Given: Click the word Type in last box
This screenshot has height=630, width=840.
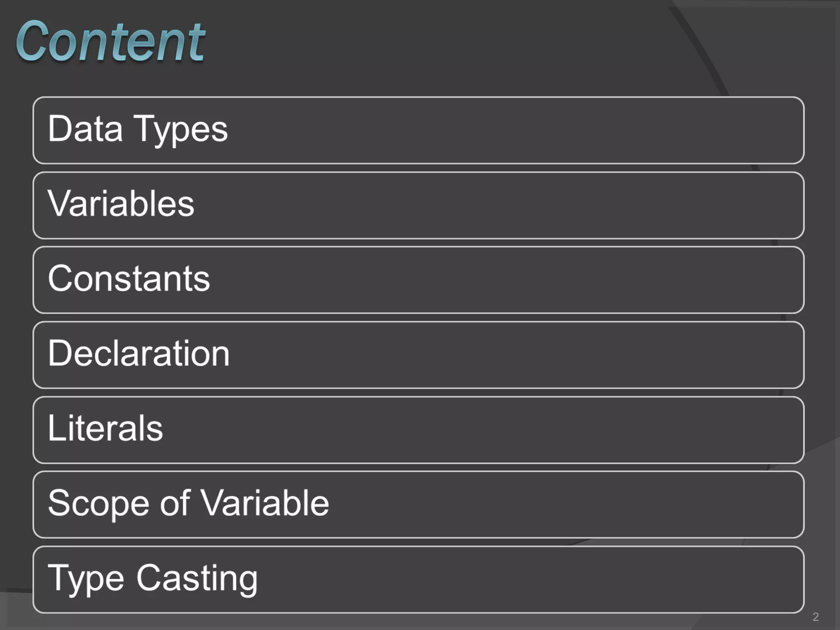Looking at the screenshot, I should pos(86,579).
